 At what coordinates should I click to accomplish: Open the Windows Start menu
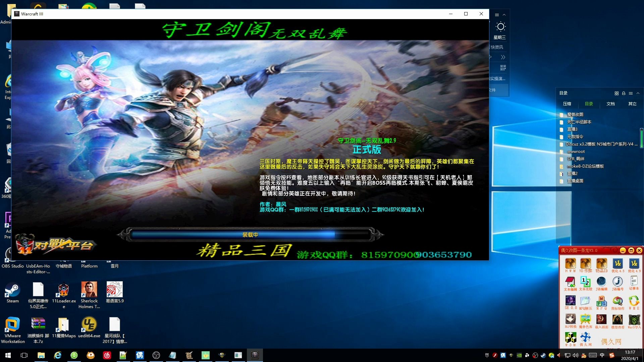[x=8, y=355]
